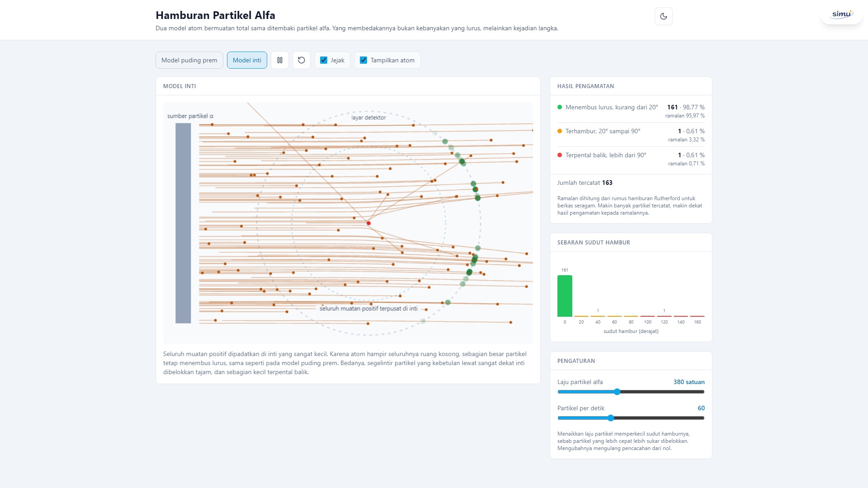Pause the simulation
Viewport: 868px width, 488px height.
pyautogui.click(x=280, y=60)
